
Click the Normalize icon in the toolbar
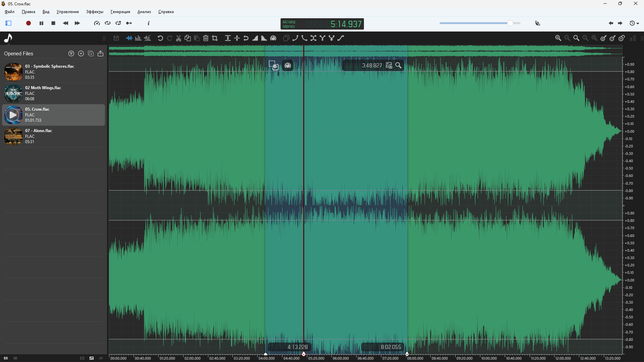(228, 38)
